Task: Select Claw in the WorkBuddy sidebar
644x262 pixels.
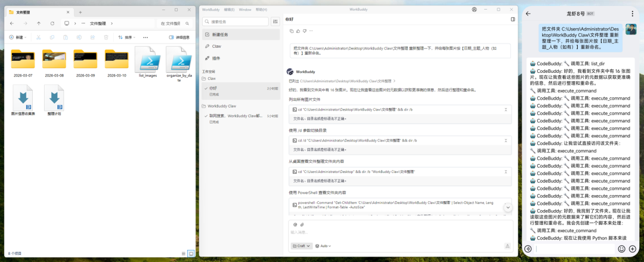Action: click(x=216, y=46)
